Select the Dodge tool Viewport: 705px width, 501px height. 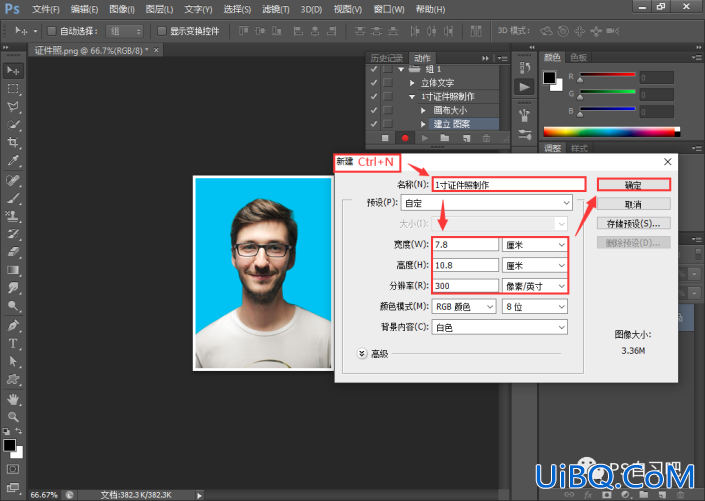(13, 306)
